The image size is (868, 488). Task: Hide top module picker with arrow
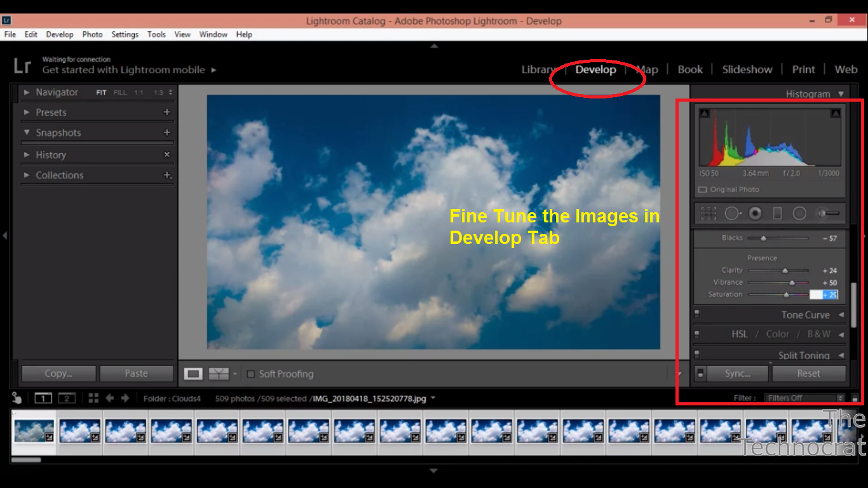coord(434,46)
